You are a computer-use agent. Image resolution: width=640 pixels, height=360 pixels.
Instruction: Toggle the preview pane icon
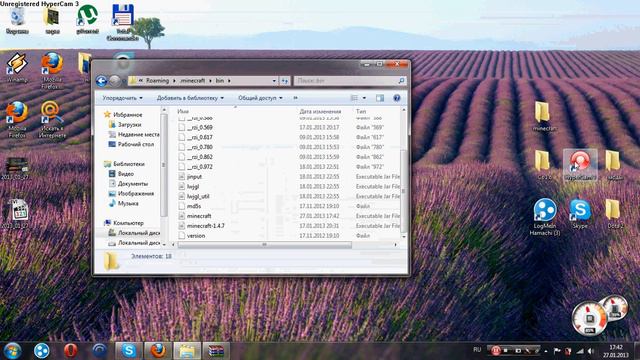380,98
